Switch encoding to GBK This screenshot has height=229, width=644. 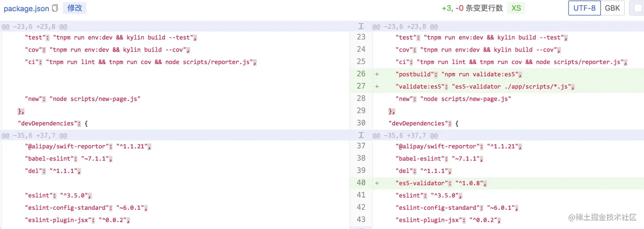coord(612,8)
